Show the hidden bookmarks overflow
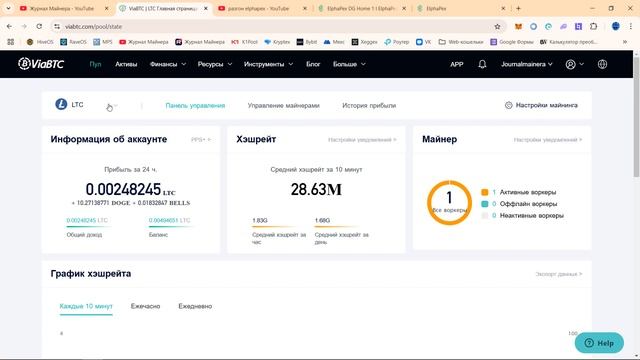Screen dimensions: 640x360 coord(624,42)
